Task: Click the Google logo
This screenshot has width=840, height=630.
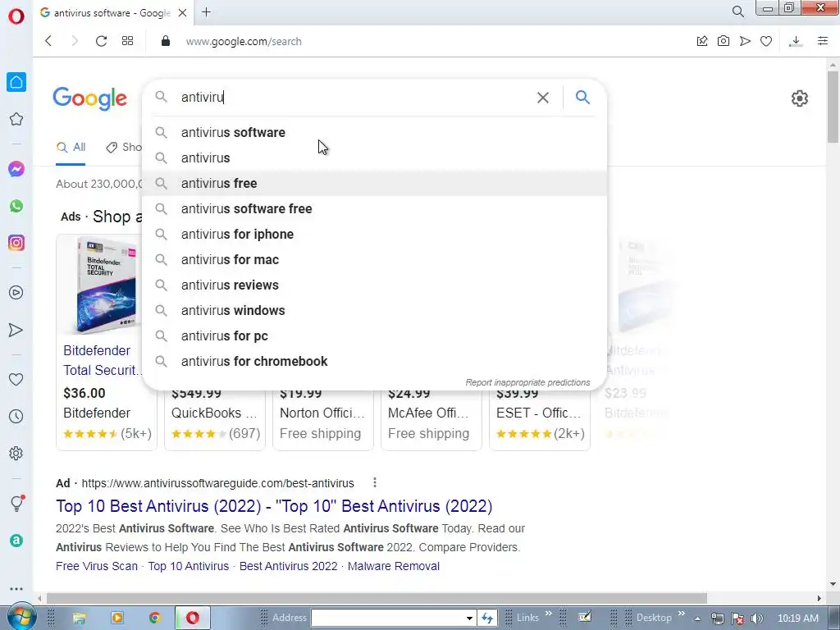Action: pyautogui.click(x=90, y=98)
